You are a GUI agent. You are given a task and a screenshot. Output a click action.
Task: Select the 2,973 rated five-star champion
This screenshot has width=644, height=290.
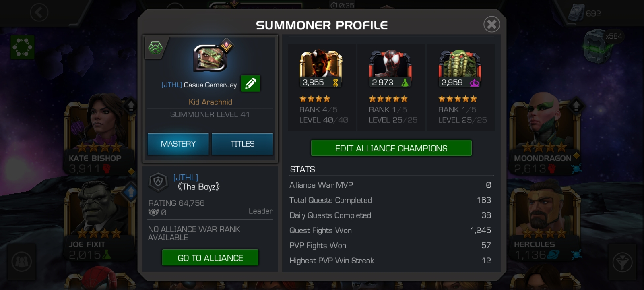pos(391,87)
